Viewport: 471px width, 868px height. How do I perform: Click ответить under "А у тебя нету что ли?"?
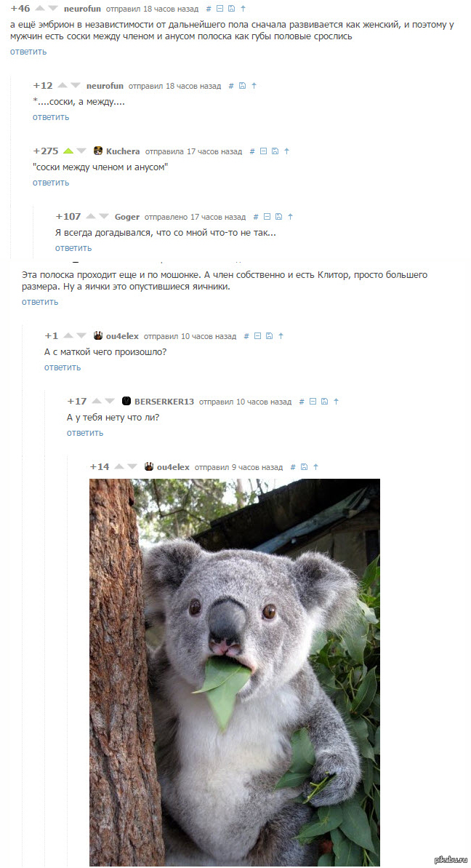[85, 433]
